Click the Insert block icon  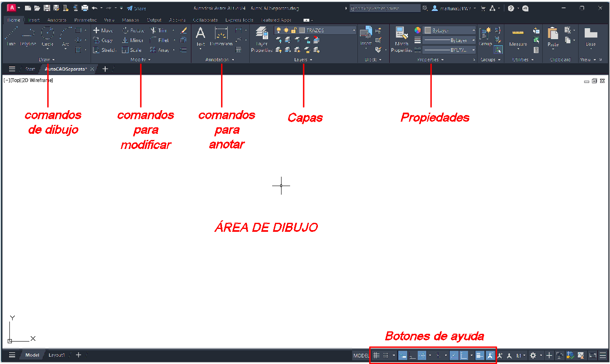pyautogui.click(x=366, y=35)
